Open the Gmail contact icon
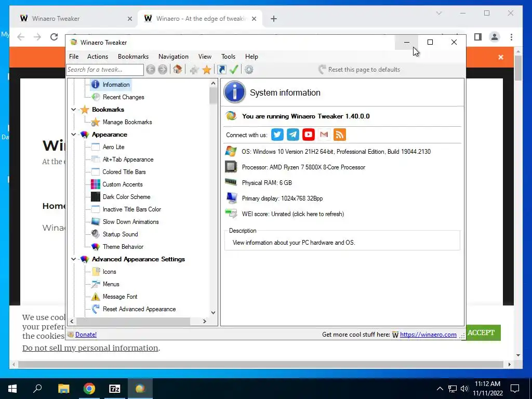 click(324, 135)
